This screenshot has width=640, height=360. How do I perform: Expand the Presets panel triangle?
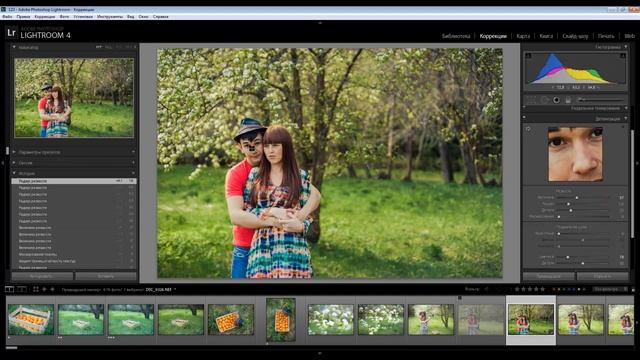click(x=14, y=152)
